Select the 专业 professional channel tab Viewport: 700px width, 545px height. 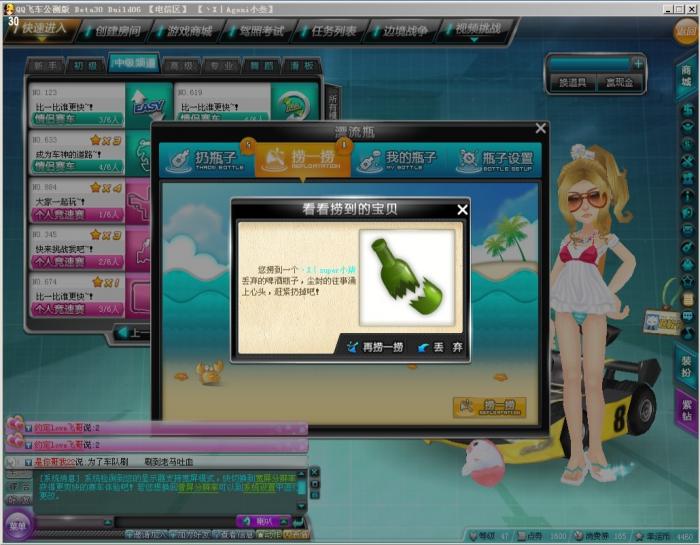click(x=222, y=66)
